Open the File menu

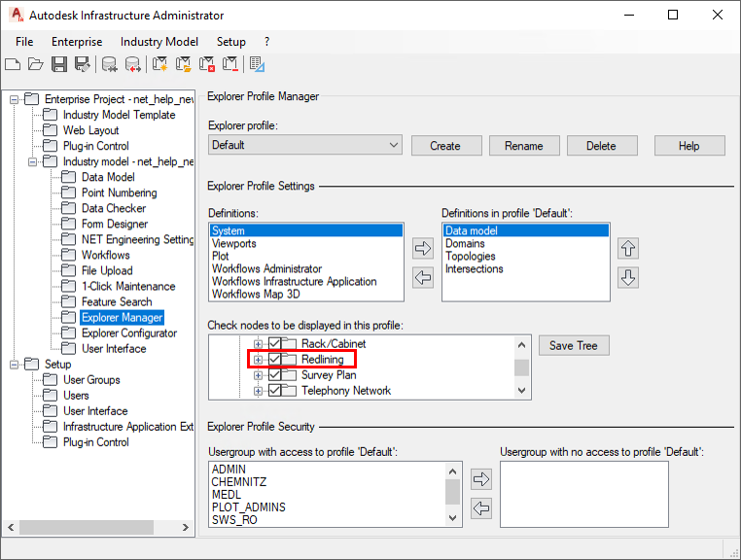[x=24, y=42]
